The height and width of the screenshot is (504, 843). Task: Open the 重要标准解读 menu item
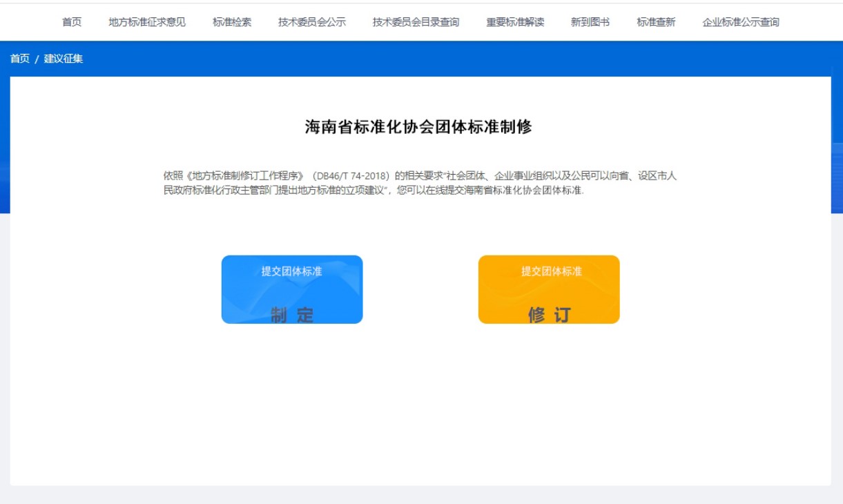pyautogui.click(x=515, y=22)
